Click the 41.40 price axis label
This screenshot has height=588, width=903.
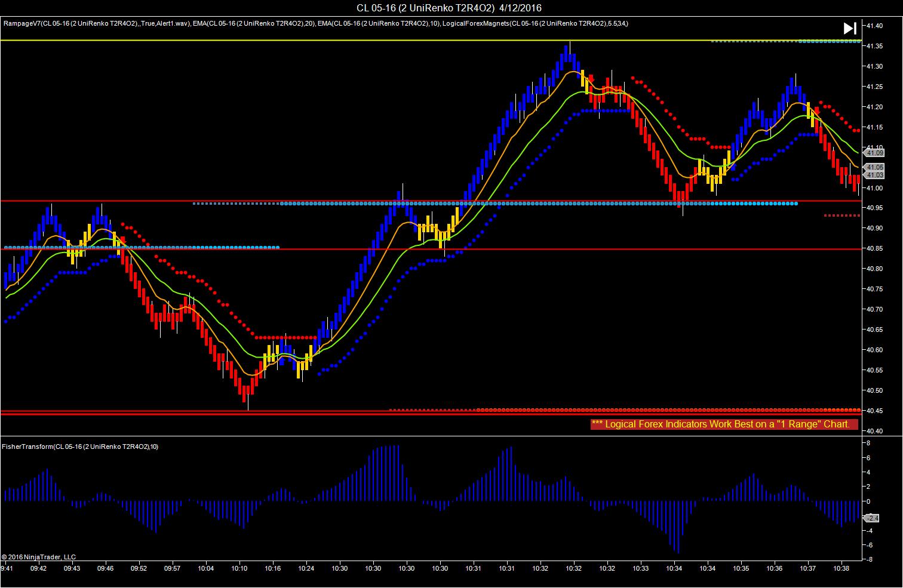[x=875, y=26]
